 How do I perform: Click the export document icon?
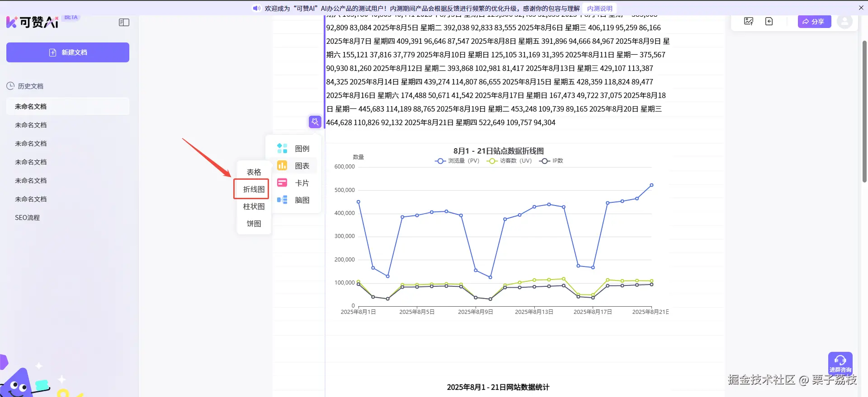(769, 21)
